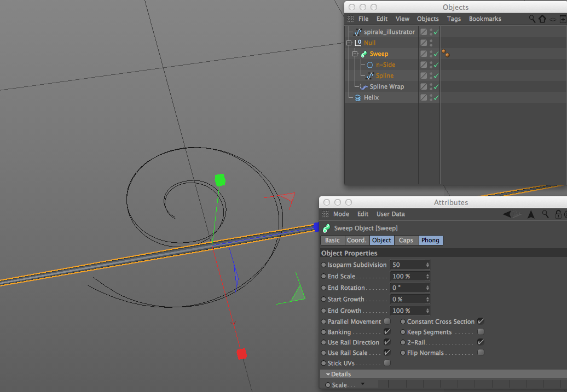This screenshot has height=392, width=567.
Task: Enable the Parallel Movement checkbox
Action: click(387, 321)
